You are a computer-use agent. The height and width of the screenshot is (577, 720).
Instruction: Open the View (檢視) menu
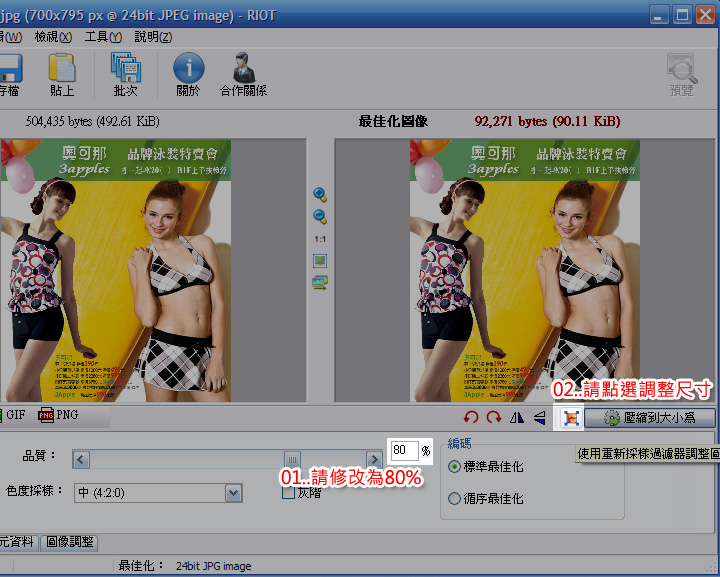[53, 37]
